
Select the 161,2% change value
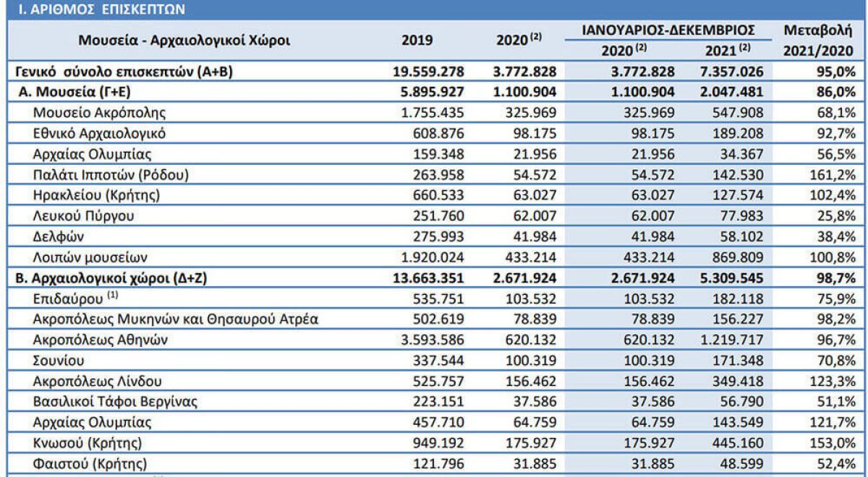pyautogui.click(x=834, y=175)
